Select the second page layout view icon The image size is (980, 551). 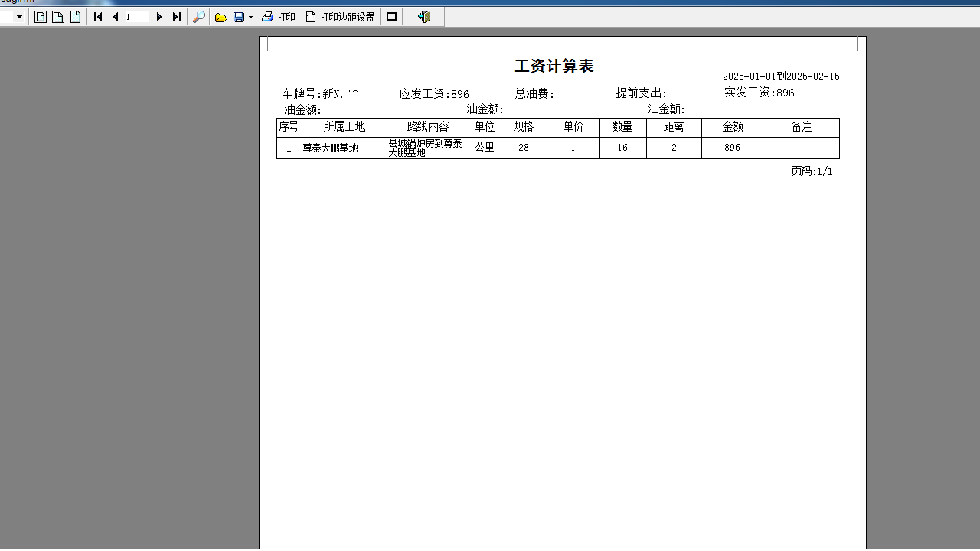click(58, 17)
